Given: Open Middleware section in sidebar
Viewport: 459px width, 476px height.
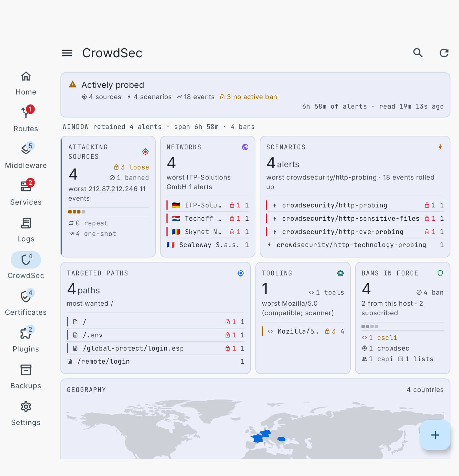Looking at the screenshot, I should click(26, 156).
